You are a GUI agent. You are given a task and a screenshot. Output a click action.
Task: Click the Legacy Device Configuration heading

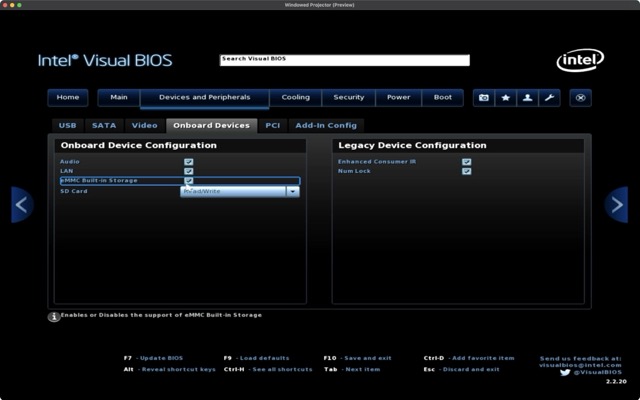point(412,145)
